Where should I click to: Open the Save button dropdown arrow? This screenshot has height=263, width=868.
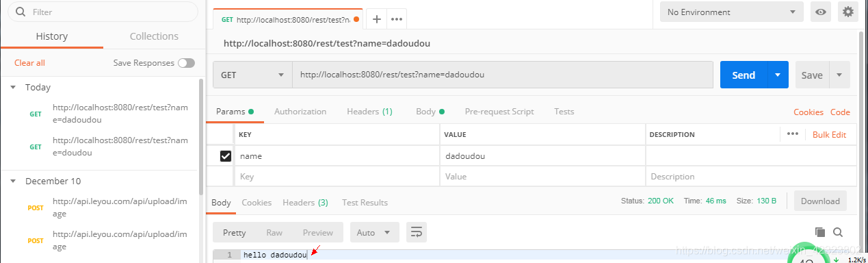(x=839, y=75)
